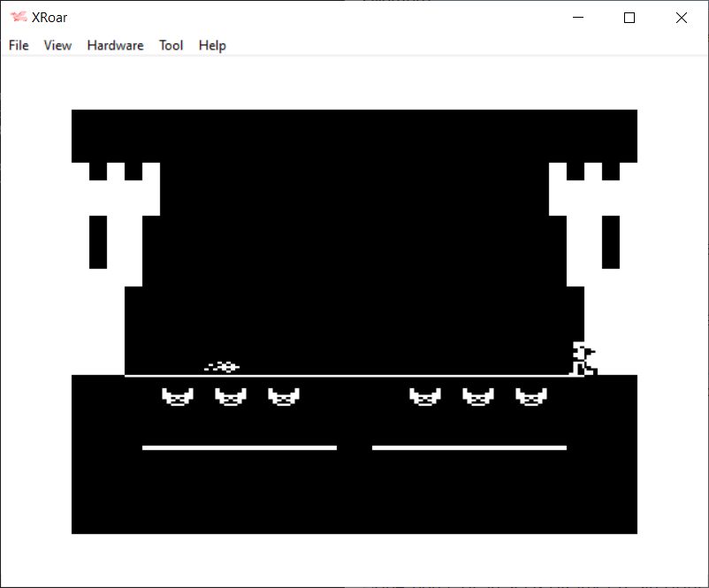The width and height of the screenshot is (709, 588).
Task: Open the Help menu
Action: coord(212,45)
